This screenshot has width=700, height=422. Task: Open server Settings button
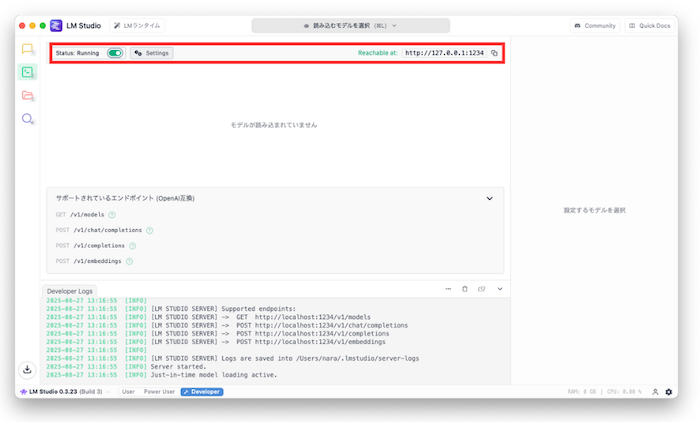152,53
